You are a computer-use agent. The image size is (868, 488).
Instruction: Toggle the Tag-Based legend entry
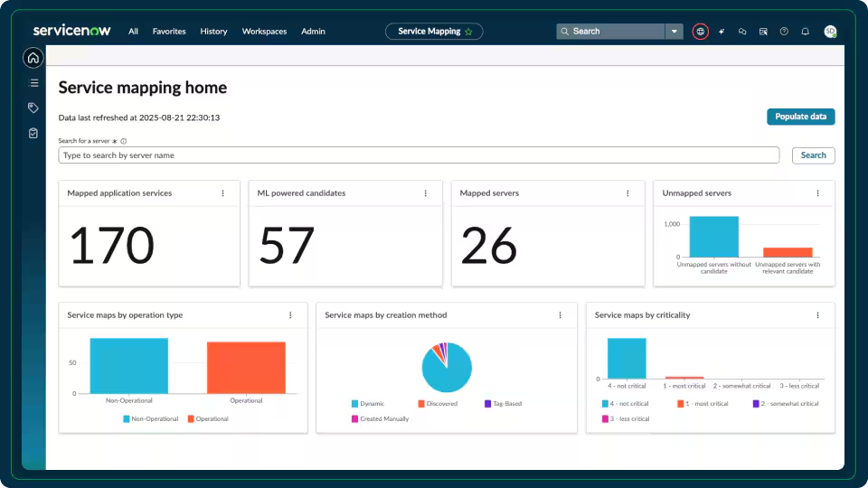pyautogui.click(x=504, y=404)
